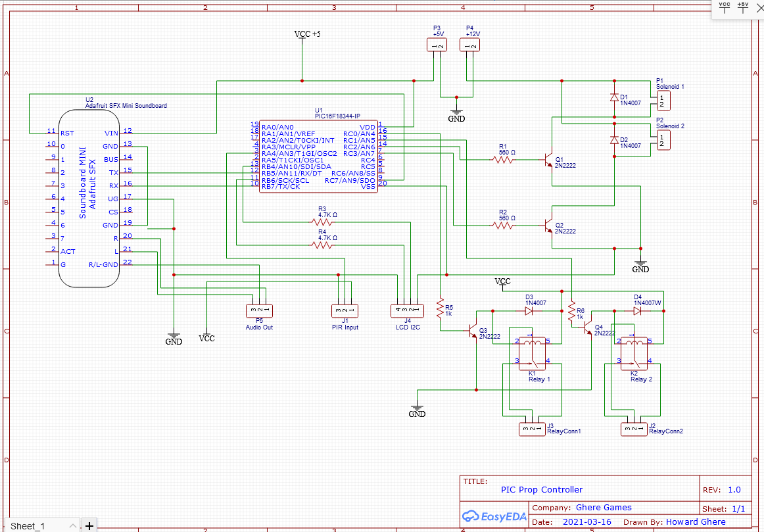This screenshot has width=764, height=532.
Task: Select transistor Q1 2N2222 symbol
Action: coord(548,160)
